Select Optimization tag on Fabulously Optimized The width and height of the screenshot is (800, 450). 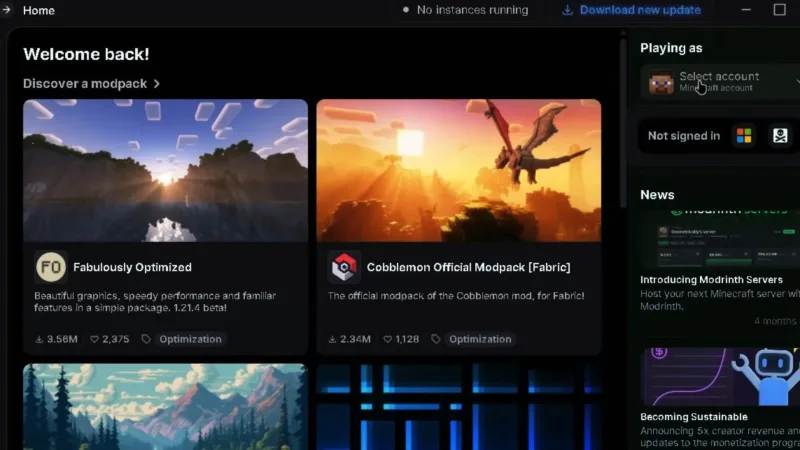(x=190, y=339)
